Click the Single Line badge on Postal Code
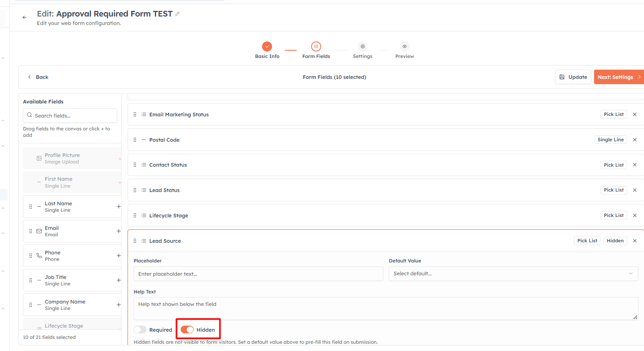Image resolution: width=644 pixels, height=351 pixels. pos(611,140)
